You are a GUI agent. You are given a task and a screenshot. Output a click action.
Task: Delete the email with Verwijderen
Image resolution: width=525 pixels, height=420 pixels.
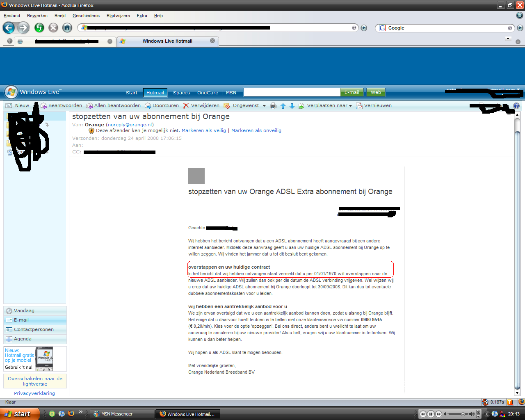pyautogui.click(x=201, y=105)
